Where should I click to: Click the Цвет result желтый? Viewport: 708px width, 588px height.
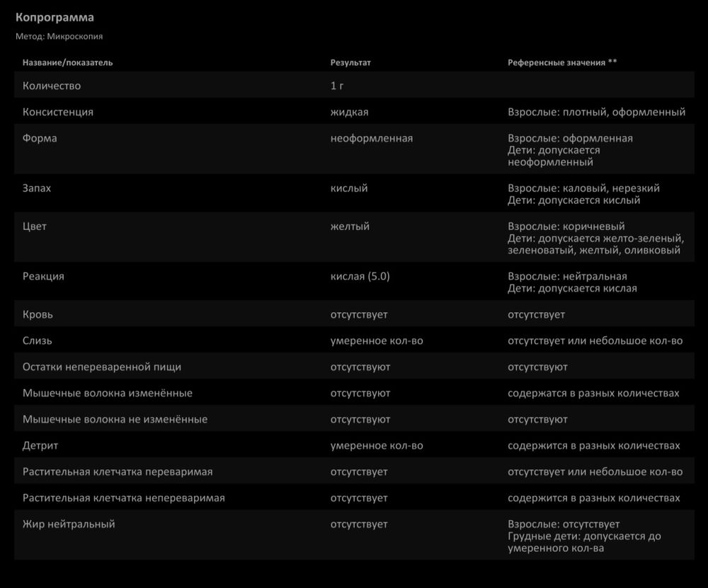point(350,226)
